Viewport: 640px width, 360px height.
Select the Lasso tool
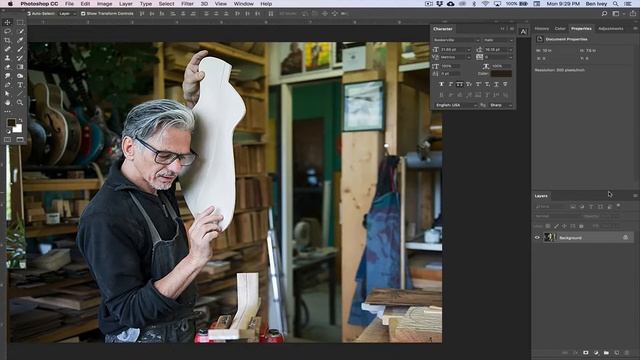(7, 31)
